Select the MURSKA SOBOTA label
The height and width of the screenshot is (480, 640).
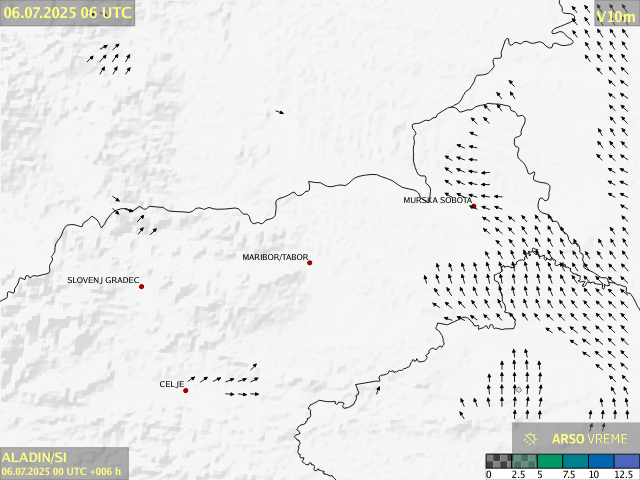click(437, 200)
